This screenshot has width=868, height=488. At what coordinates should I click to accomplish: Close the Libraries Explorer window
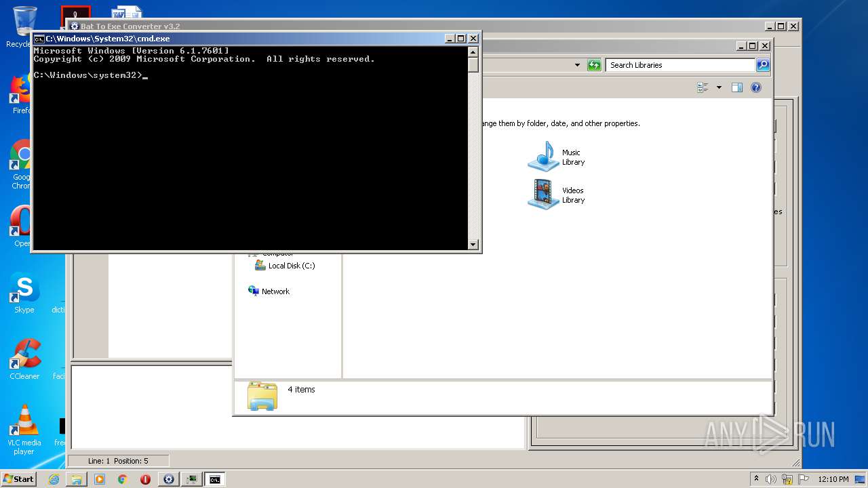(x=765, y=46)
